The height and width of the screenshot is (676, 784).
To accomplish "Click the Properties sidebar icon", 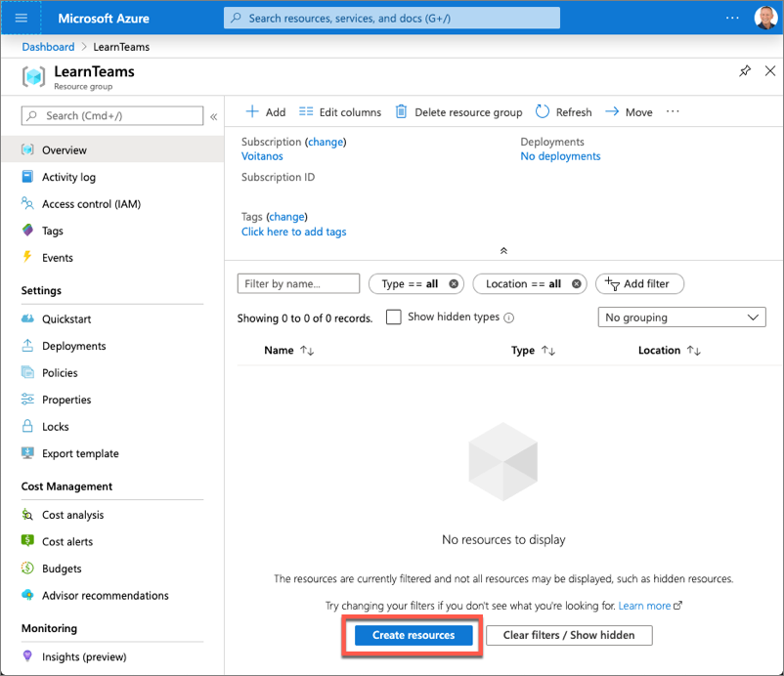I will coord(27,400).
